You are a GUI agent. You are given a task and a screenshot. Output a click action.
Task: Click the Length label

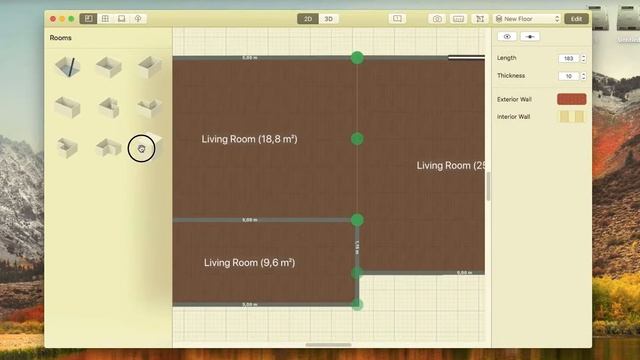(x=507, y=58)
